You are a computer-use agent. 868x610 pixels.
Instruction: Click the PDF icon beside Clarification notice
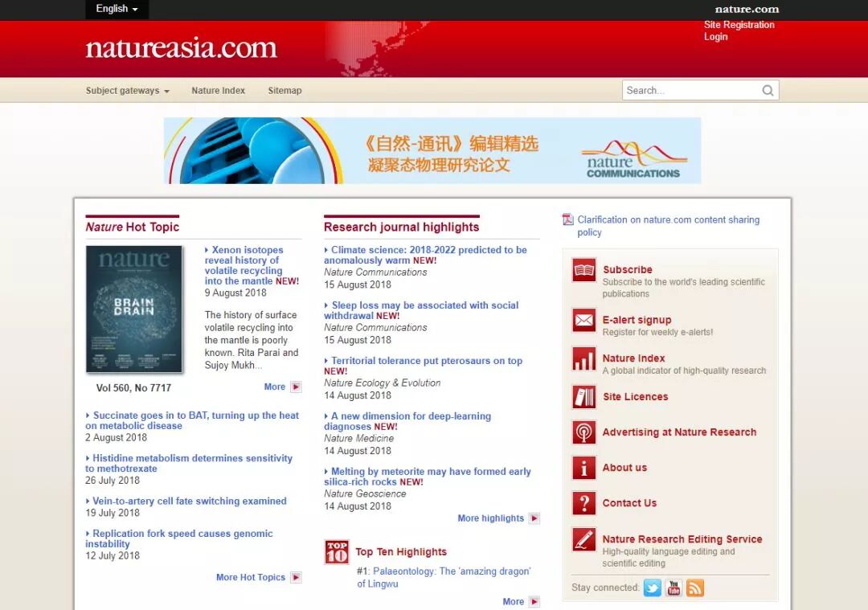(x=568, y=219)
